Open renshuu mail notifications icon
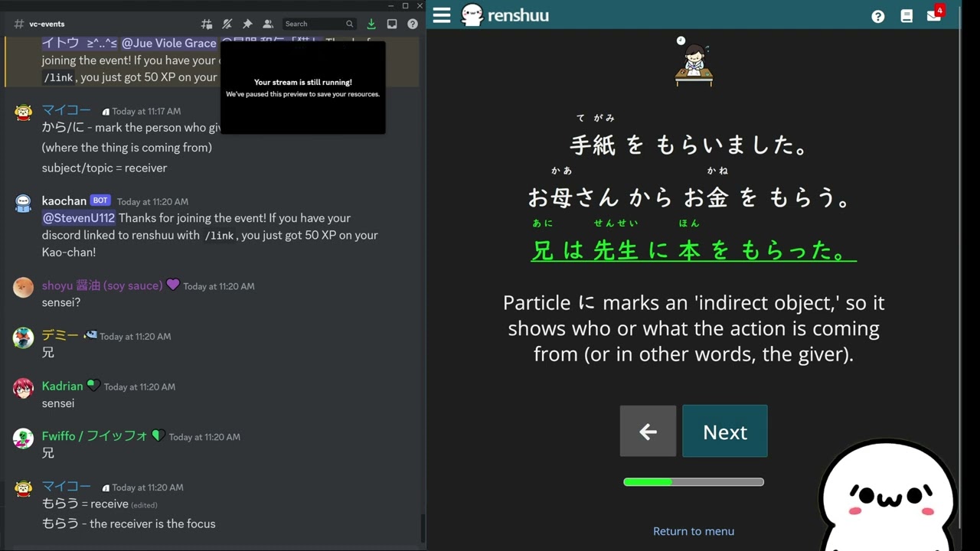Screen dimensions: 980x551 pyautogui.click(x=935, y=14)
